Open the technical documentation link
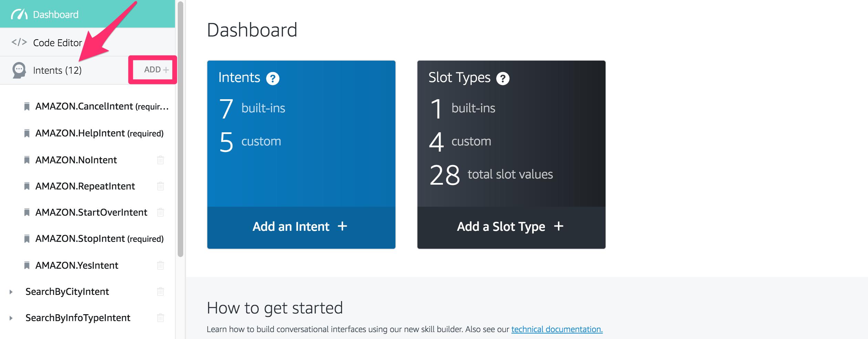The image size is (868, 339). coord(557,329)
